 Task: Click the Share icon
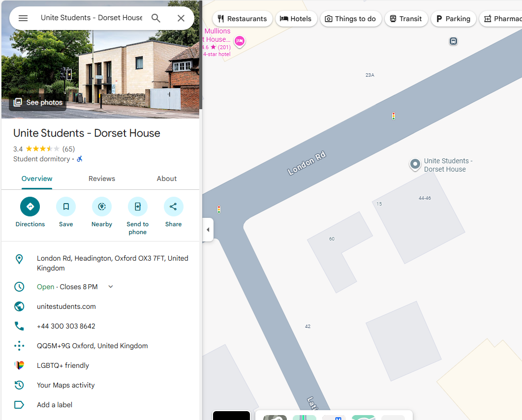click(x=174, y=207)
